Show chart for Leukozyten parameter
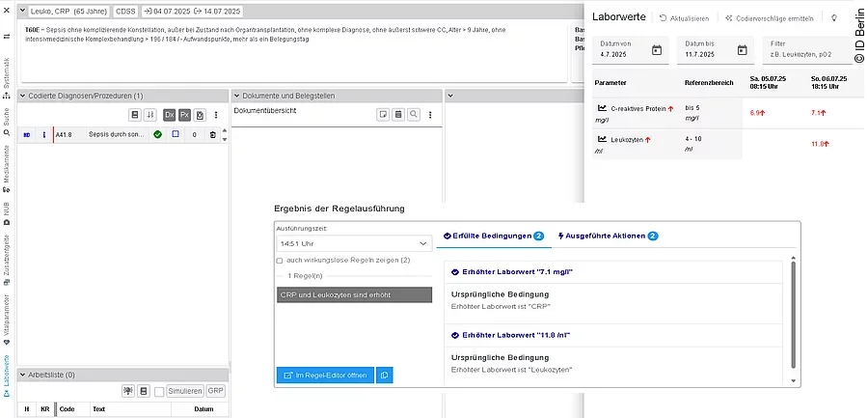Screen dimensions: 868x418 point(602,140)
